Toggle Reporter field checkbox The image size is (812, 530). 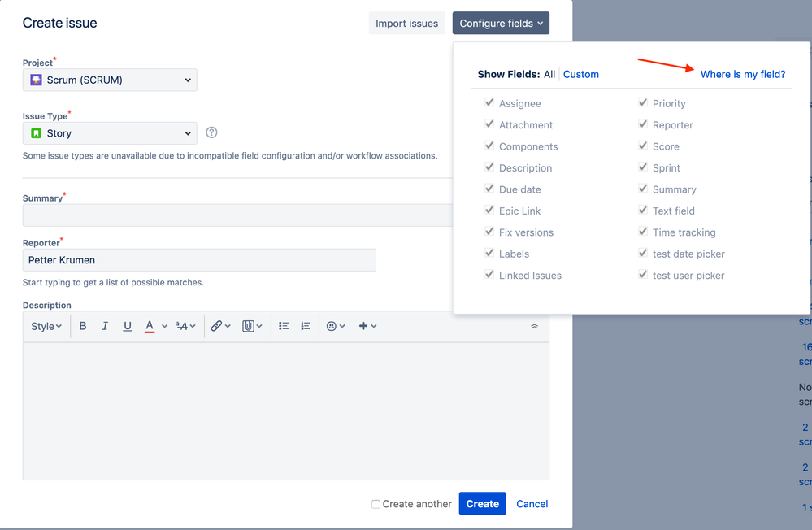[x=643, y=124]
